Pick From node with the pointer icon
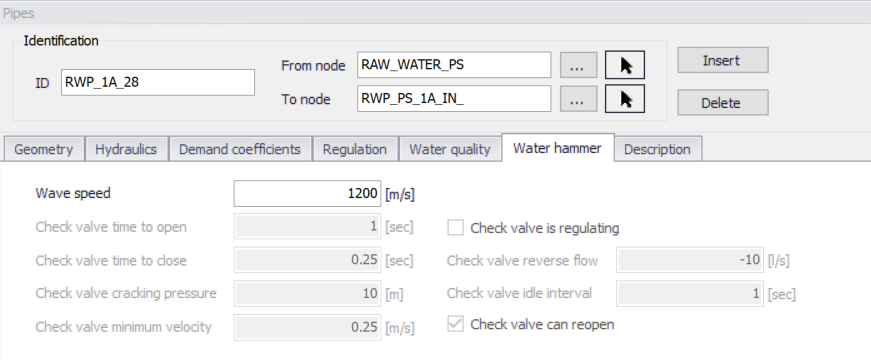871x360 pixels. pos(624,66)
